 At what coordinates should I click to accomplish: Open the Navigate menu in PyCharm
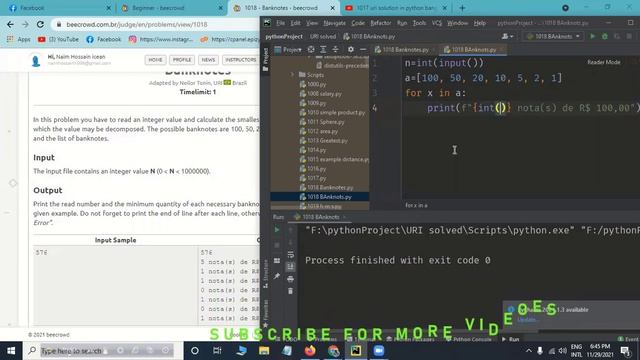coord(334,23)
